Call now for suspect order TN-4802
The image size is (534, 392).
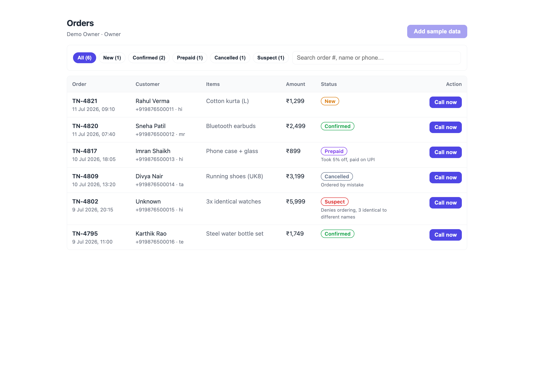tap(446, 203)
